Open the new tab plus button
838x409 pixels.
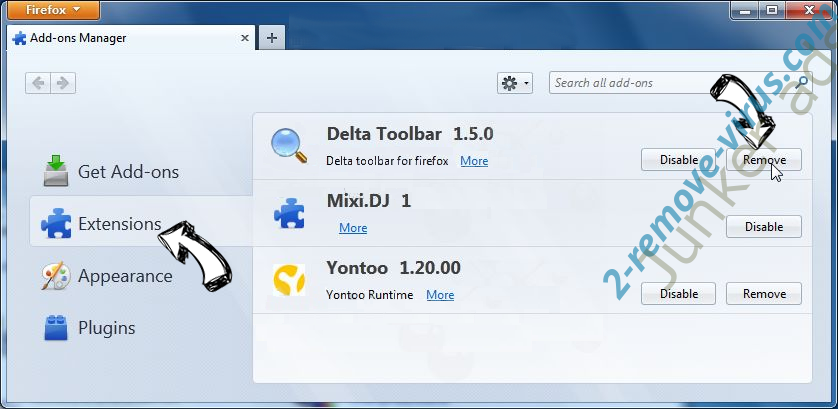(x=271, y=38)
